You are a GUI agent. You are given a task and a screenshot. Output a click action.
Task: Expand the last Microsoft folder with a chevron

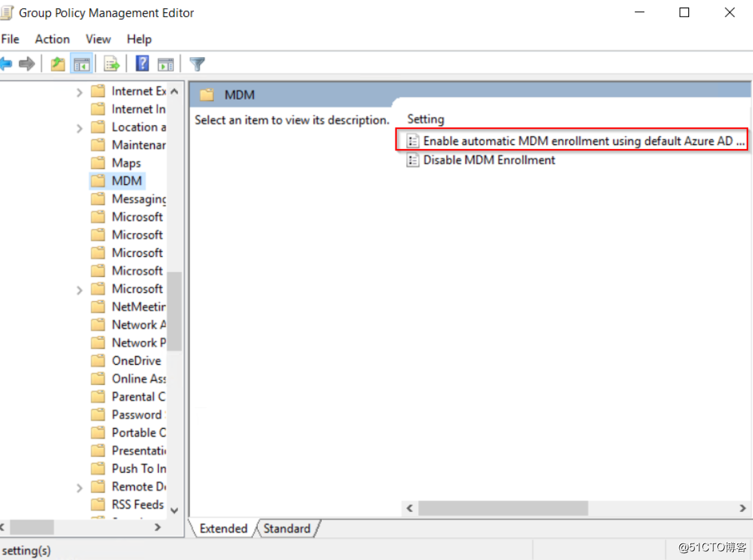[79, 289]
